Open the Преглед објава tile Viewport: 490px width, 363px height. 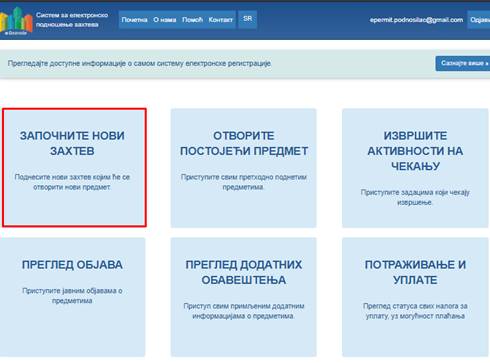click(x=72, y=297)
